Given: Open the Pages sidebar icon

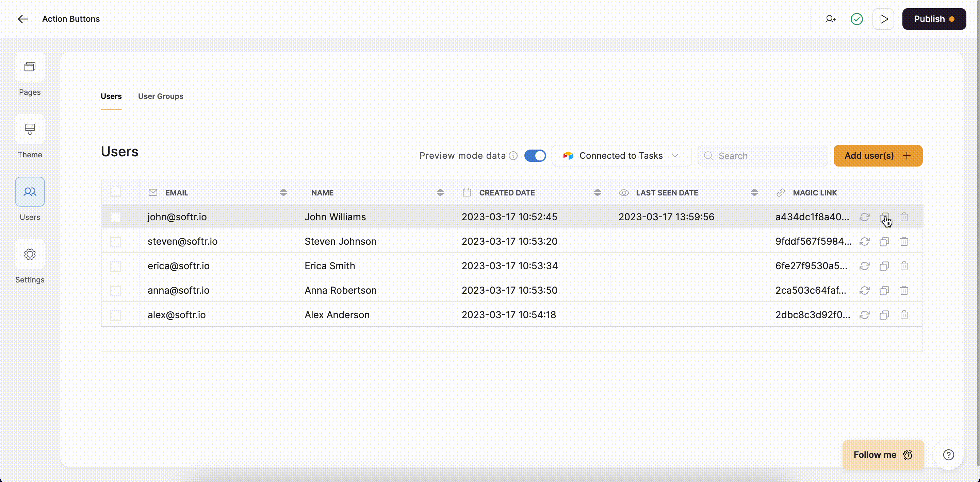Looking at the screenshot, I should 30,67.
